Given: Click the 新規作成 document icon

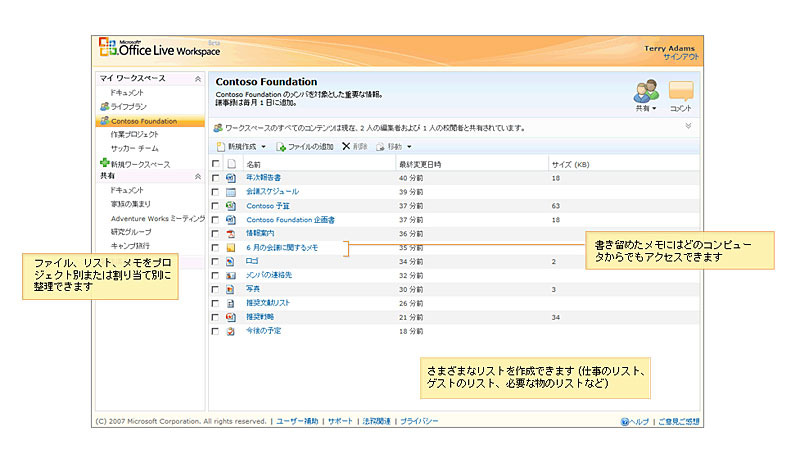Looking at the screenshot, I should (x=221, y=147).
